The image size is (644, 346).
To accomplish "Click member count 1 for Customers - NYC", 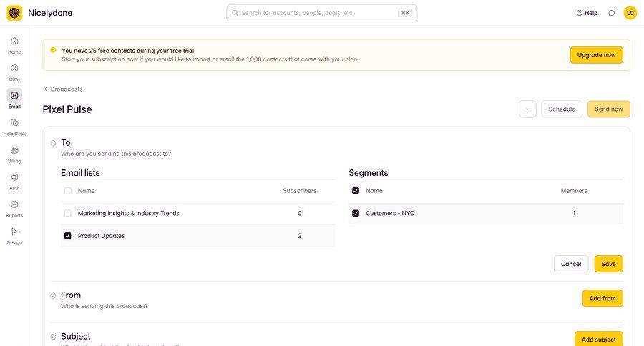I will pyautogui.click(x=574, y=214).
